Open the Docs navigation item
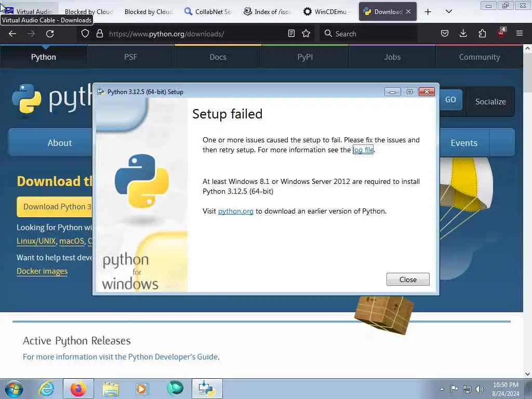Viewport: 532px width, 399px height. click(x=218, y=57)
